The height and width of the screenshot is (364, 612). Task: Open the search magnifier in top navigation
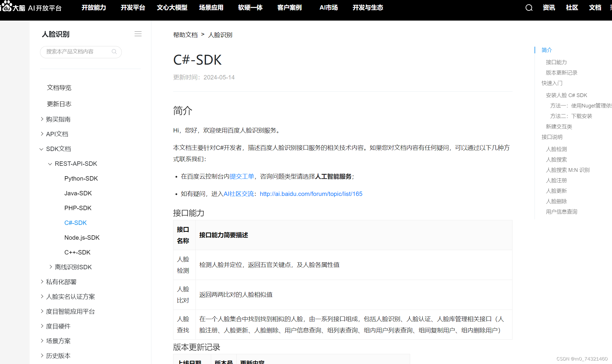point(529,8)
